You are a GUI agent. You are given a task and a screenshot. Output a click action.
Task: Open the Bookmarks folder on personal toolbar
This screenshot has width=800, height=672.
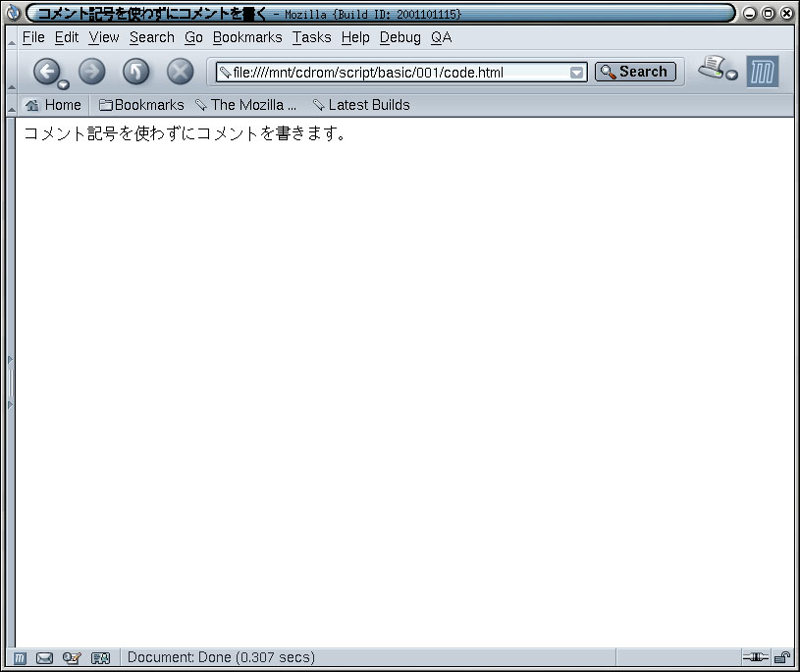(141, 105)
